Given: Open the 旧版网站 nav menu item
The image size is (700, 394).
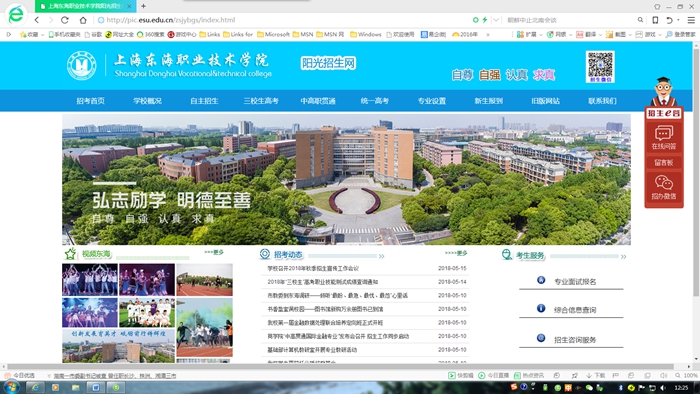Looking at the screenshot, I should 545,101.
